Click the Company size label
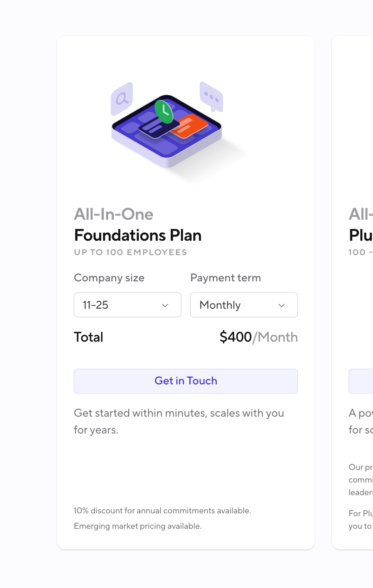Screen dimensions: 373x588 [x=109, y=278]
